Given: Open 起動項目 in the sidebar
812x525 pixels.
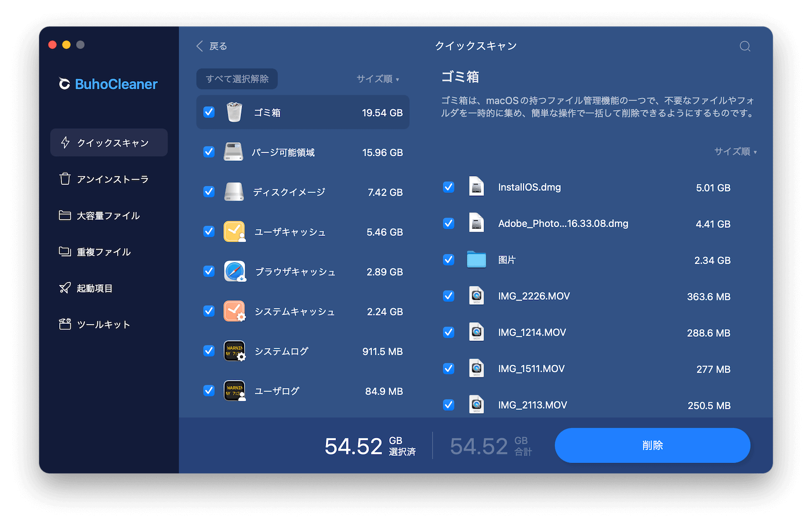Looking at the screenshot, I should click(x=109, y=288).
